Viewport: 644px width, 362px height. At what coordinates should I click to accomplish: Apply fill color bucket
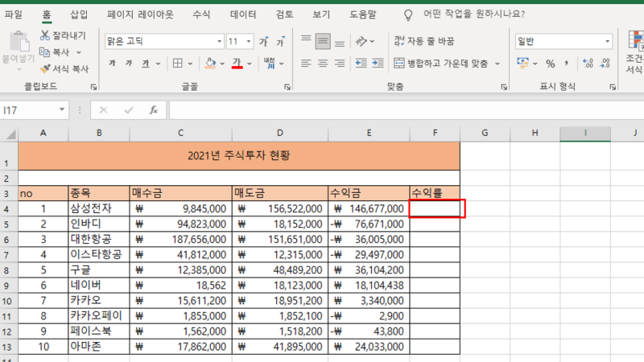pos(210,64)
